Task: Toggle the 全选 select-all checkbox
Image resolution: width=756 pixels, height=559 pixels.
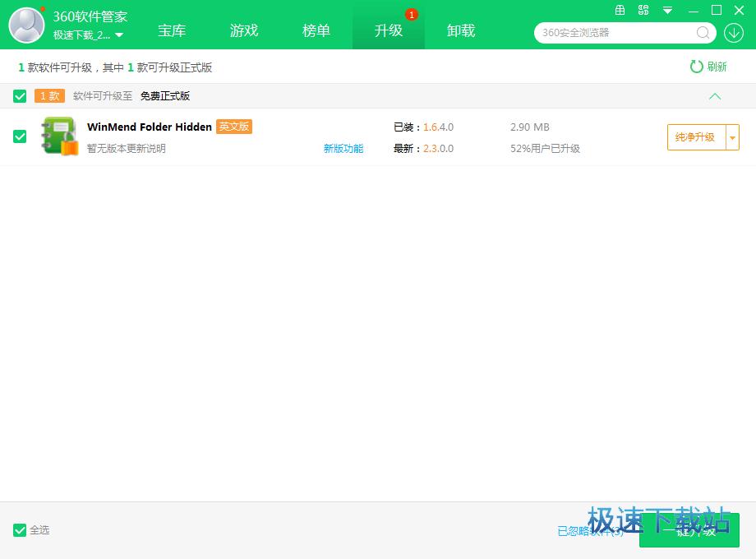Action: tap(20, 530)
